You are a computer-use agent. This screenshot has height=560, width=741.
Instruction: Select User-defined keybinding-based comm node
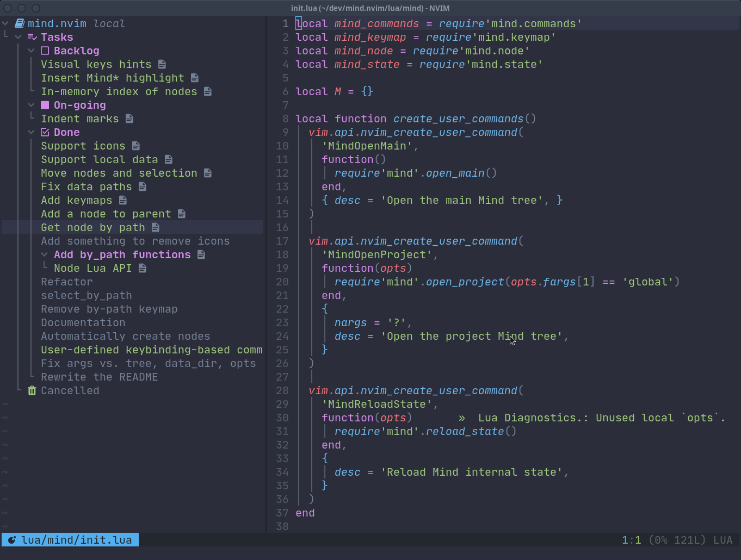point(152,350)
